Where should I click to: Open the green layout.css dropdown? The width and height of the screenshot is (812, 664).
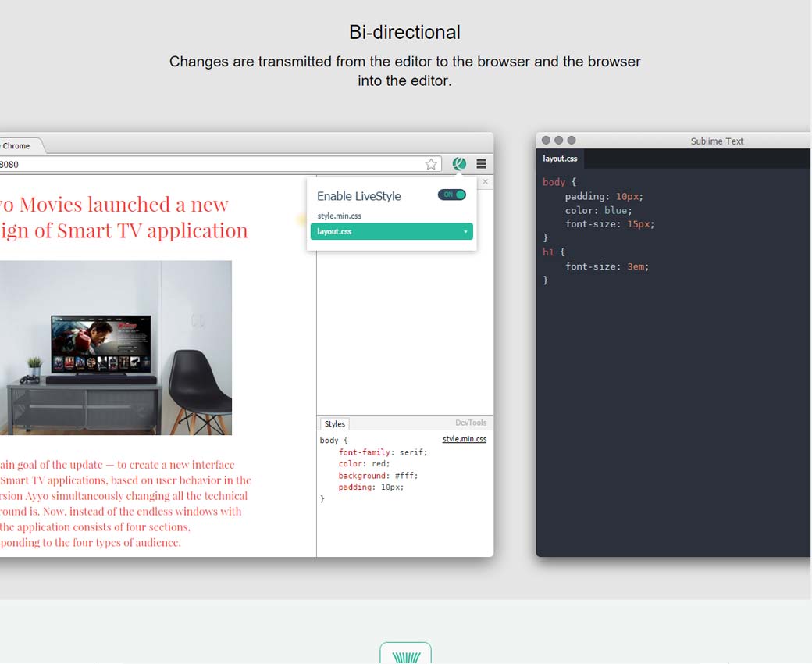[x=390, y=232]
